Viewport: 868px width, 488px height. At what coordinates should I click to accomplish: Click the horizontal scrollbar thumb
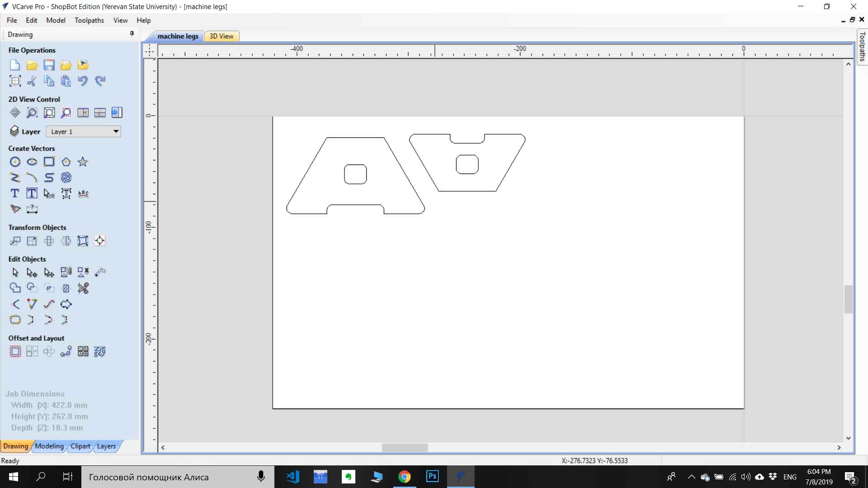pyautogui.click(x=405, y=447)
